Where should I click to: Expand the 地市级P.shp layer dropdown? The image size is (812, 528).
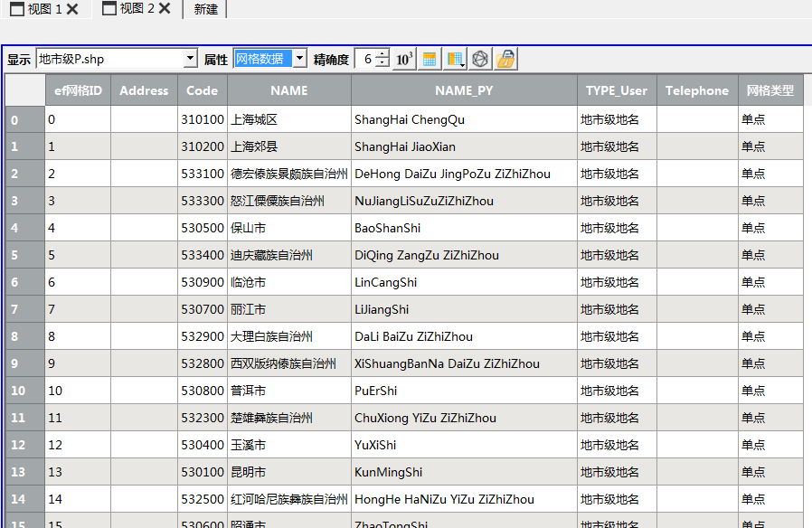[x=190, y=60]
